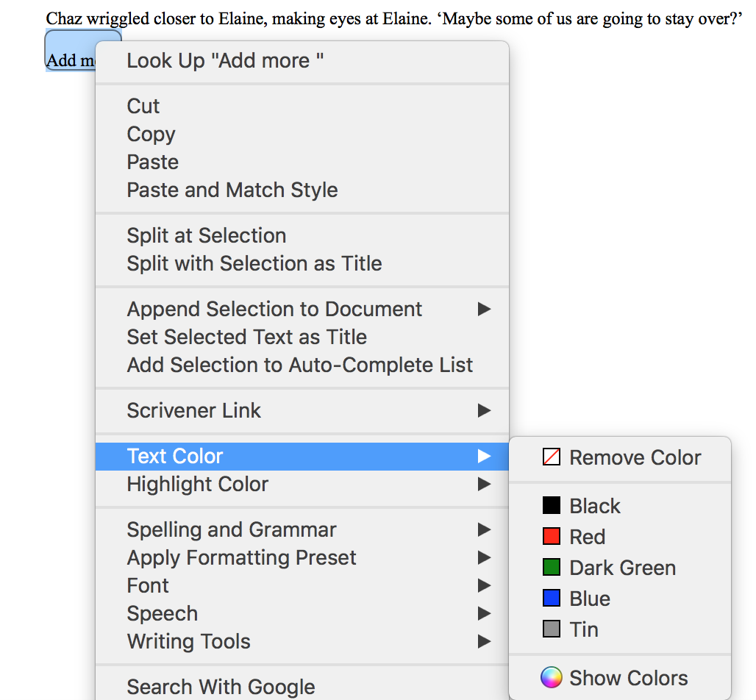The width and height of the screenshot is (756, 700).
Task: Select Split at Selection
Action: point(302,236)
